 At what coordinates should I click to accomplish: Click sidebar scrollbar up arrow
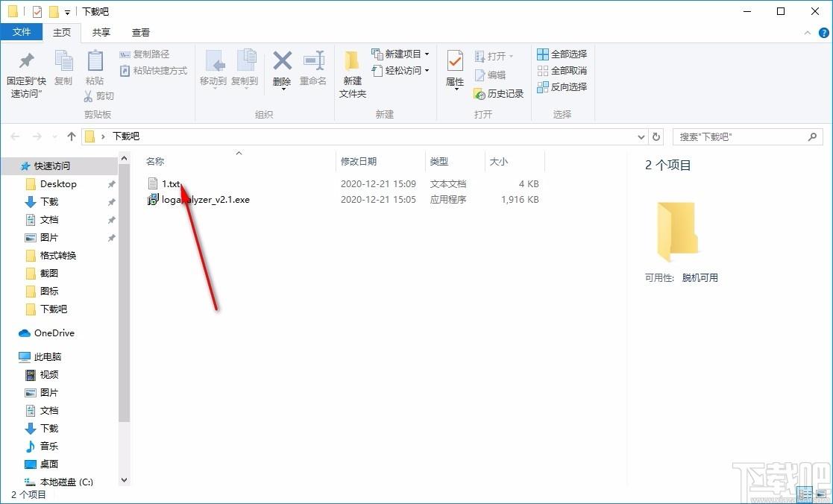[125, 158]
